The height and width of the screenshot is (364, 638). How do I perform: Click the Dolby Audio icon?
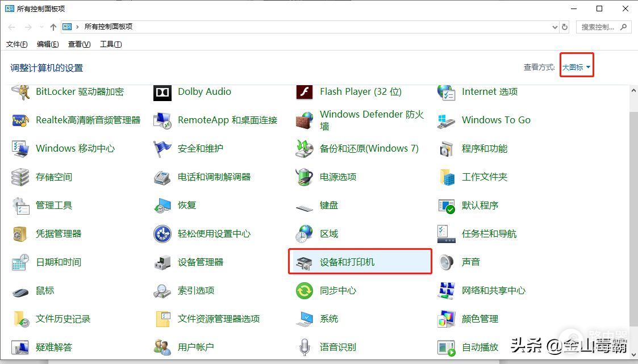162,92
